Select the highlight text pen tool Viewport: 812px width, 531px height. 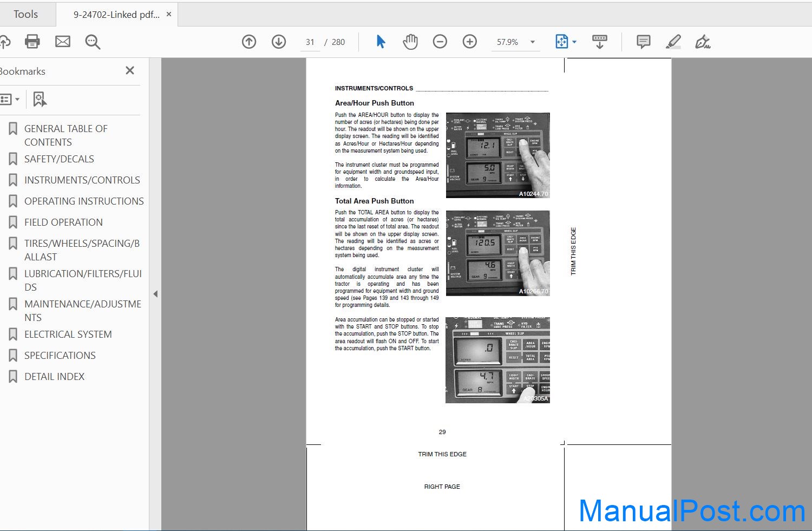tap(673, 42)
